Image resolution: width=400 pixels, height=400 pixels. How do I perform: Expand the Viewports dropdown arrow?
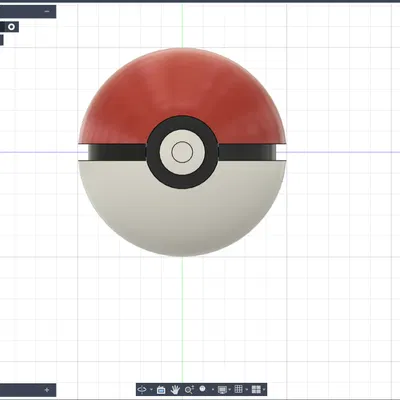tap(264, 389)
